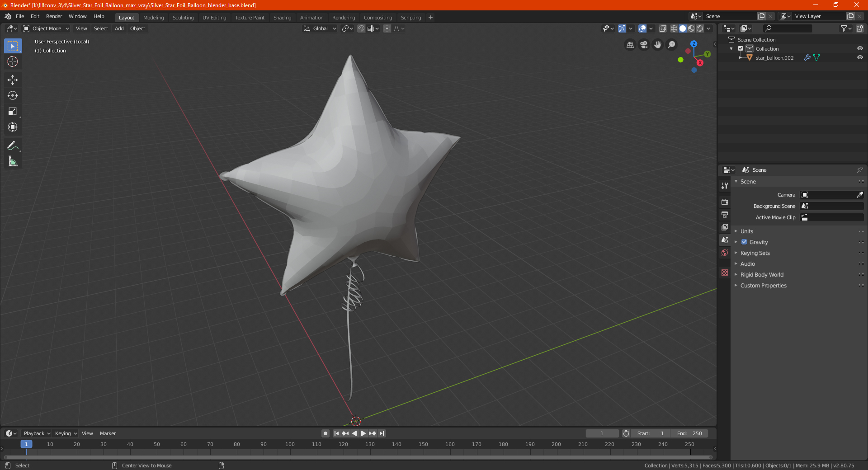Screen dimensions: 868x470
Task: Expand star_balloon.002 tree item
Action: pos(741,57)
